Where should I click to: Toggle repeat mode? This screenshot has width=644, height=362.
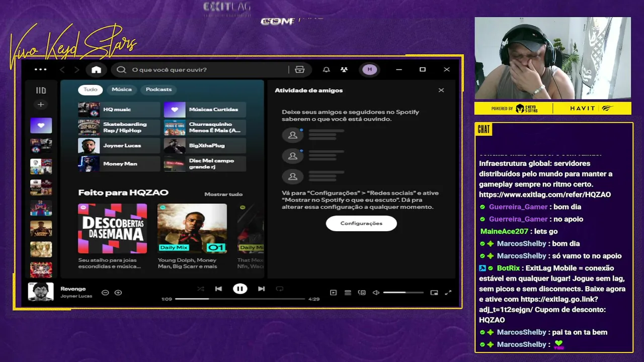pos(280,289)
